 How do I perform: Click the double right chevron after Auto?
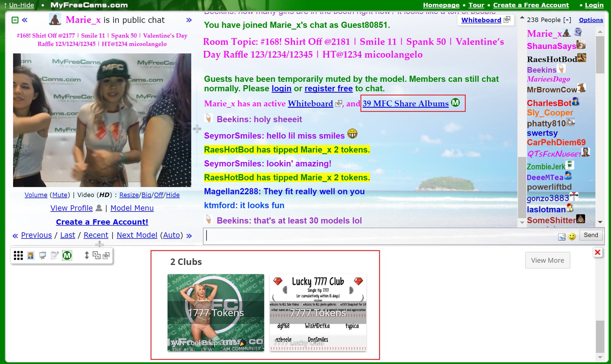(x=189, y=236)
